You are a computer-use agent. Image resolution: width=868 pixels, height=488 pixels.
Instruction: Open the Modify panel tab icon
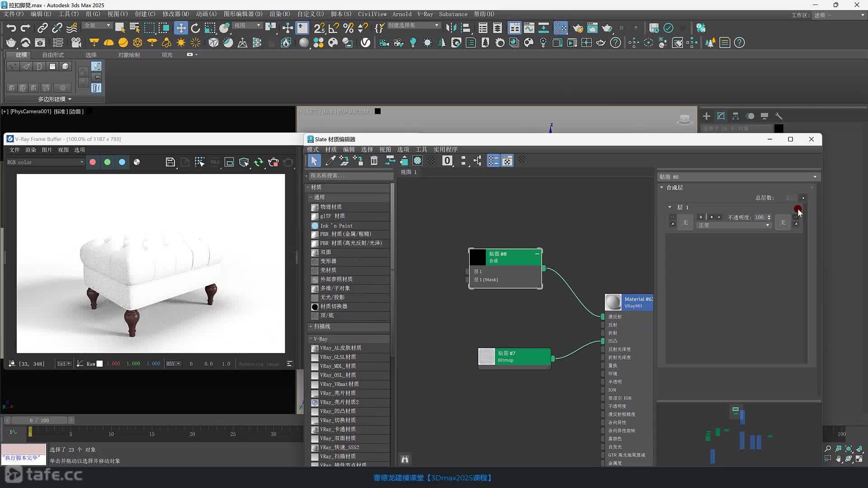pyautogui.click(x=721, y=116)
